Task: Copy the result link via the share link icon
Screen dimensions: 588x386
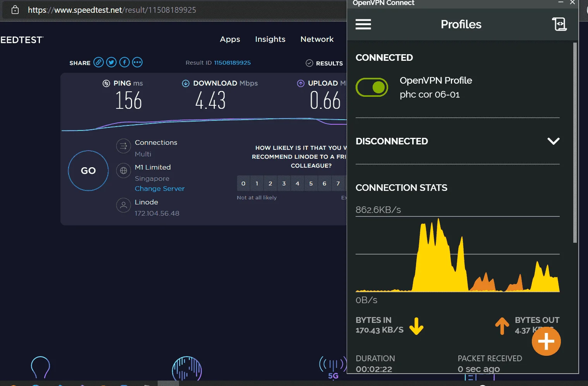Action: point(99,62)
